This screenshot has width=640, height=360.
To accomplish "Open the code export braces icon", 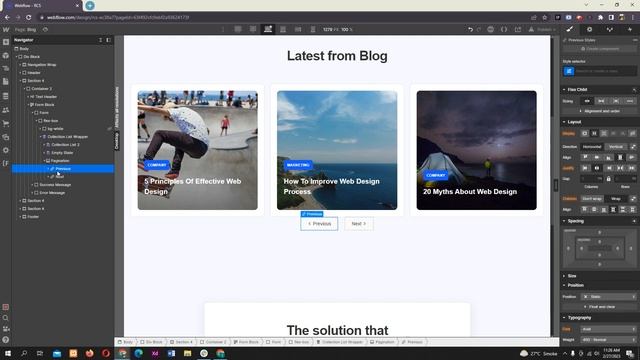I will 504,29.
